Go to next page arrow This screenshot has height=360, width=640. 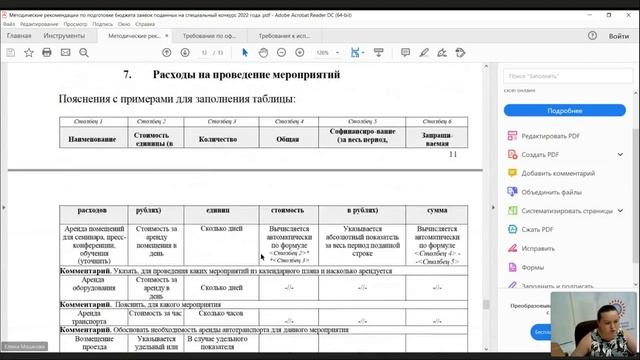[185, 53]
